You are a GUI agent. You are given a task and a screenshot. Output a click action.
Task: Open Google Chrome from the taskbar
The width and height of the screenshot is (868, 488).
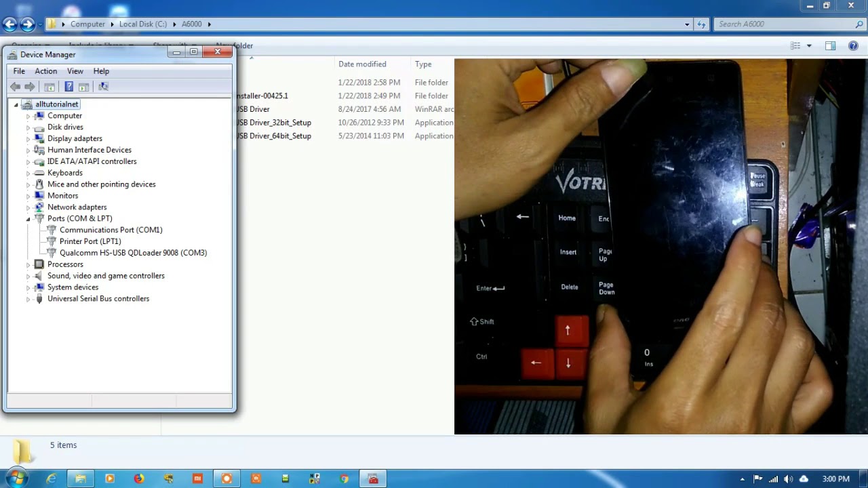click(344, 479)
